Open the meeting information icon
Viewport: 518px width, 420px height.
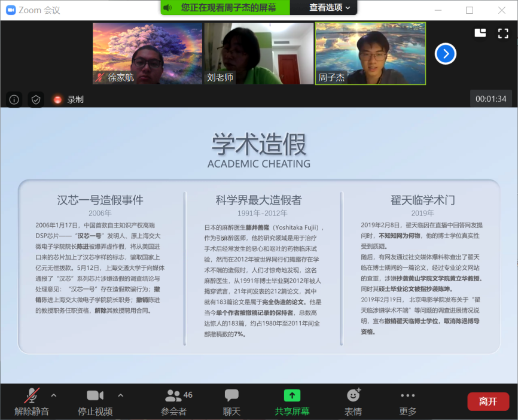click(x=14, y=99)
